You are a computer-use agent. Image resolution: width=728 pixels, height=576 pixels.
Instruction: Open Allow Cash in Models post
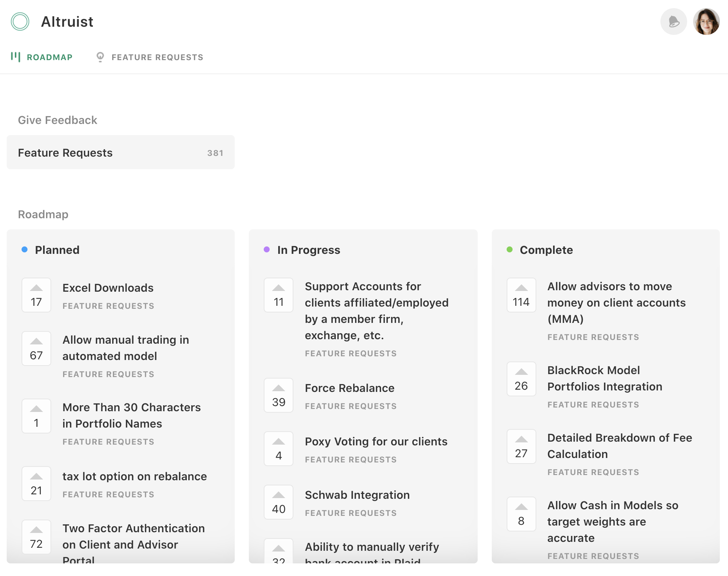(x=613, y=522)
